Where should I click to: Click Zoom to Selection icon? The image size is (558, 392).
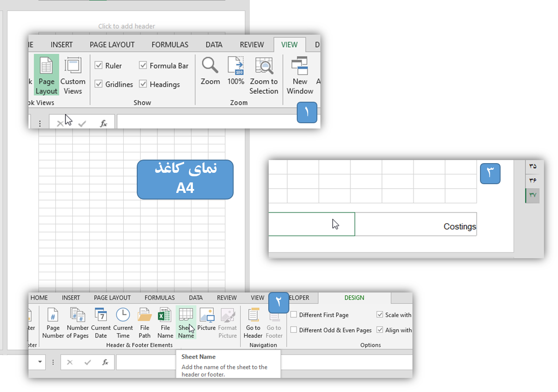coord(264,75)
